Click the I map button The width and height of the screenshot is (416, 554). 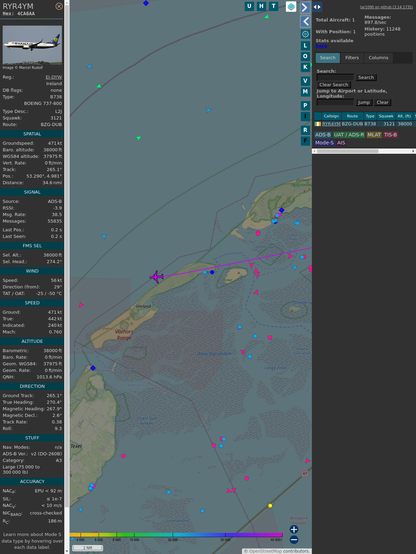pos(305,116)
